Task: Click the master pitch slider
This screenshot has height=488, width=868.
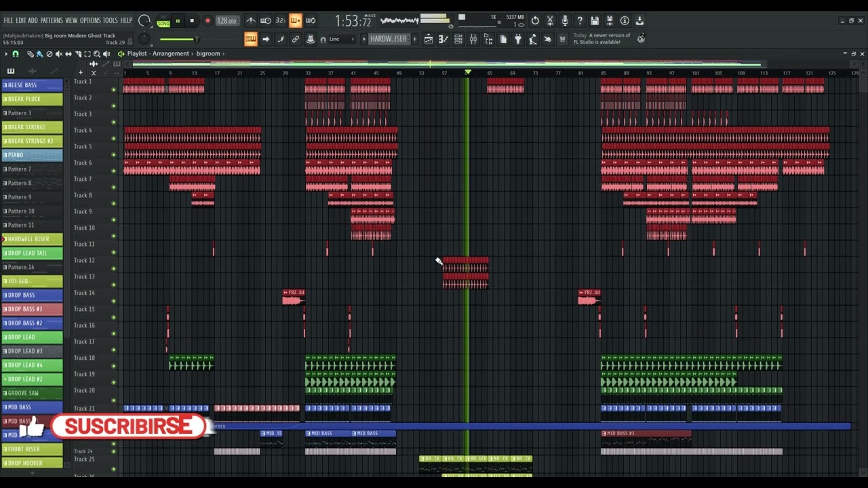Action: pos(144,39)
